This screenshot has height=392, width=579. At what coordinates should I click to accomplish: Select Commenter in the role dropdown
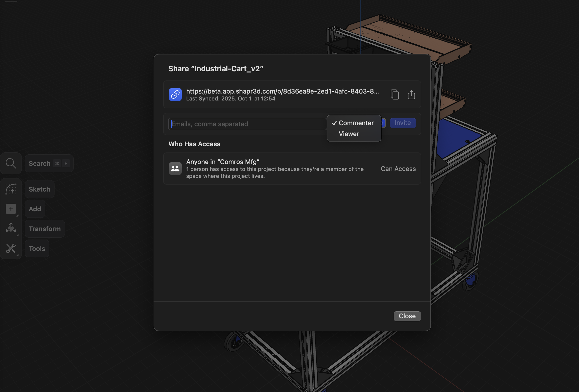pyautogui.click(x=356, y=123)
